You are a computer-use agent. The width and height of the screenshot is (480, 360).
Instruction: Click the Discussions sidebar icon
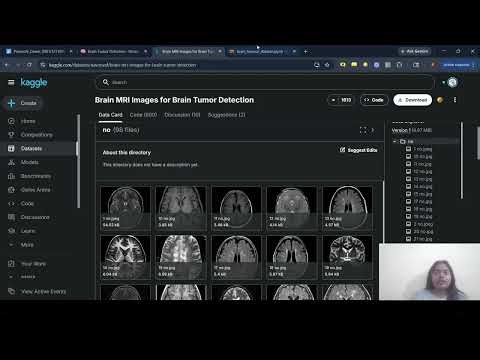point(11,217)
